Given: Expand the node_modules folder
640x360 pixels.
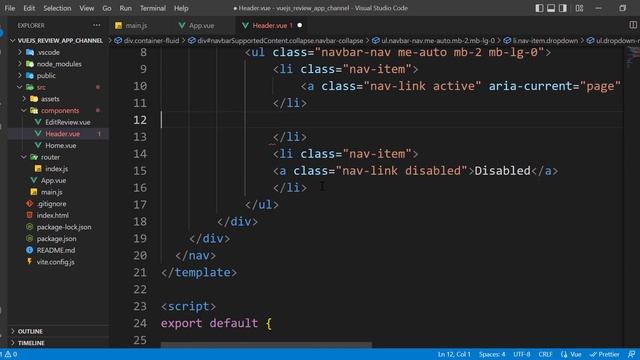Looking at the screenshot, I should pos(58,64).
